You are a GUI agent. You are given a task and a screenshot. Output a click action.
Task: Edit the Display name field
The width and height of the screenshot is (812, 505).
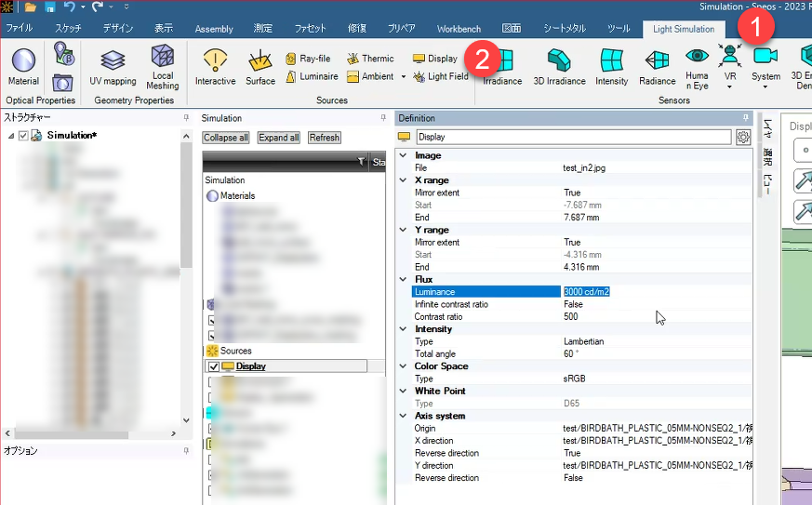574,138
